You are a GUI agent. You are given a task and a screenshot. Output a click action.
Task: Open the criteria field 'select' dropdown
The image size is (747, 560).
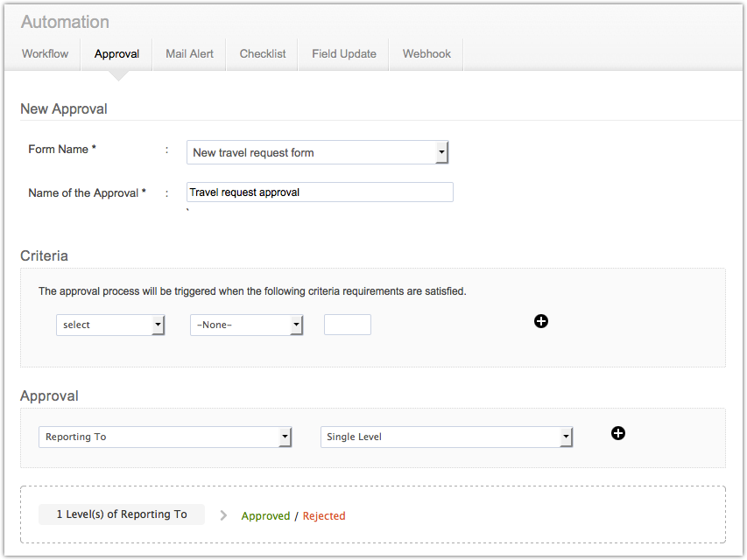point(110,325)
